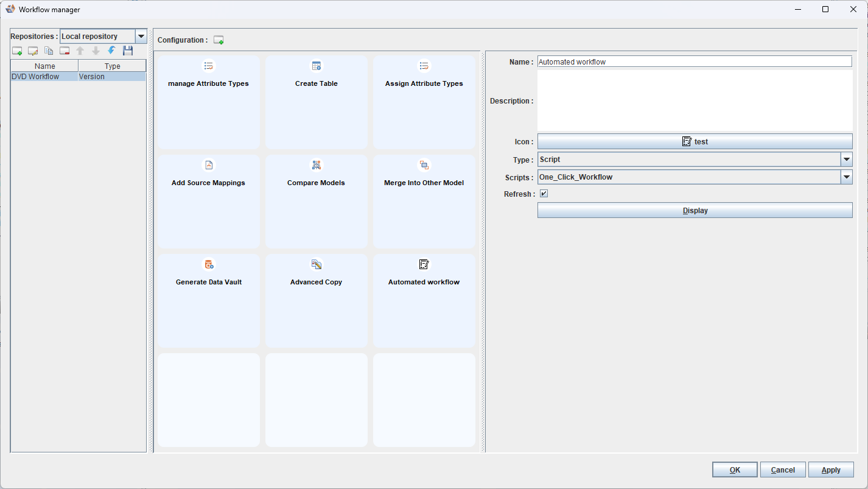The height and width of the screenshot is (489, 868).
Task: Click the test icon chooser button
Action: point(695,141)
